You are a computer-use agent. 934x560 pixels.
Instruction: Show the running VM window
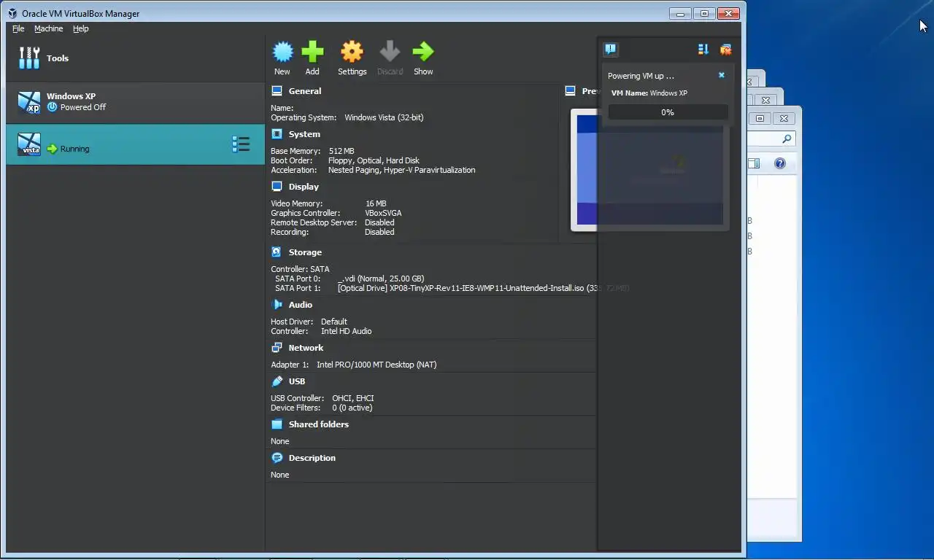(423, 52)
